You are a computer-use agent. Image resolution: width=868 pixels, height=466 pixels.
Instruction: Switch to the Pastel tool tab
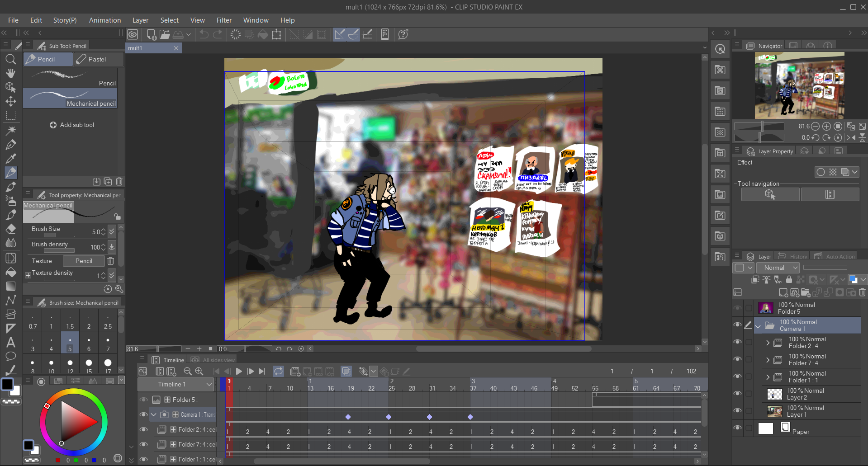pos(98,59)
